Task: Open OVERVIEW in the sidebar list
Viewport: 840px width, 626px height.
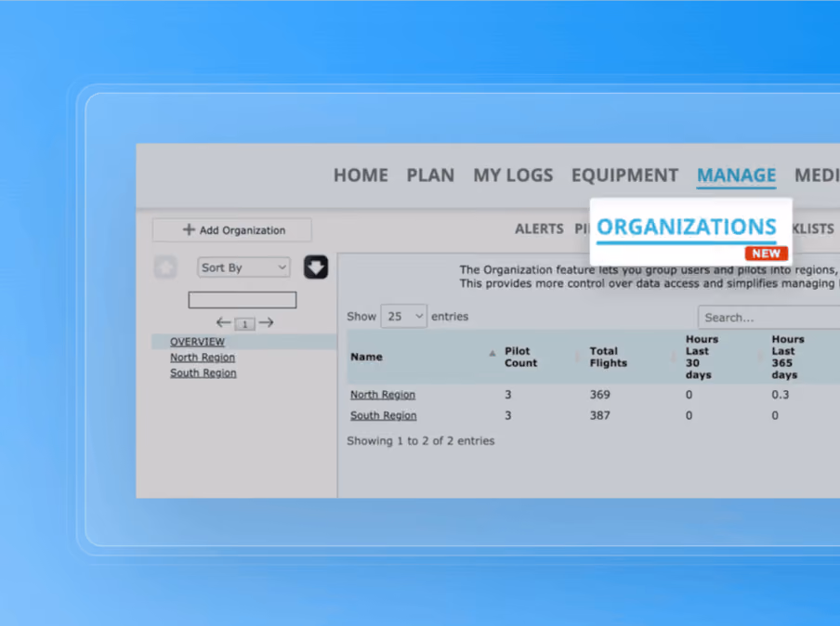Action: (x=197, y=342)
